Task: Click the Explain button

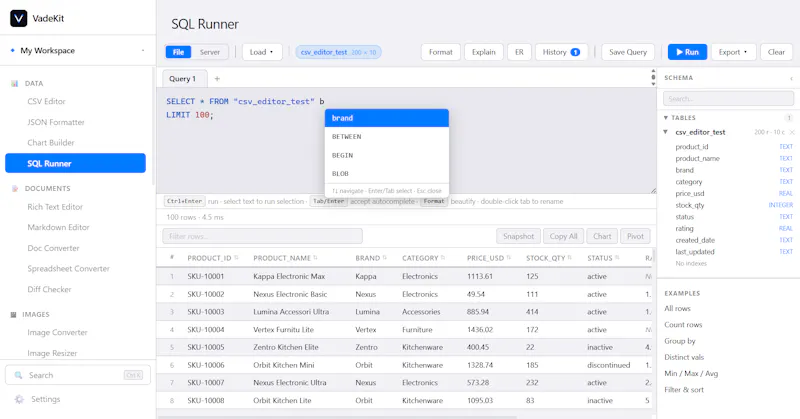Action: 484,52
